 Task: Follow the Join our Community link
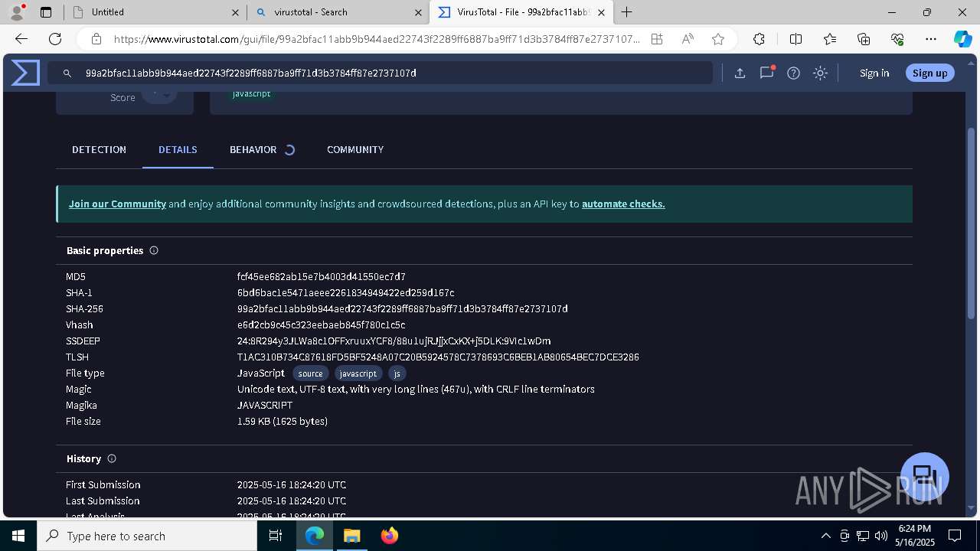(117, 204)
